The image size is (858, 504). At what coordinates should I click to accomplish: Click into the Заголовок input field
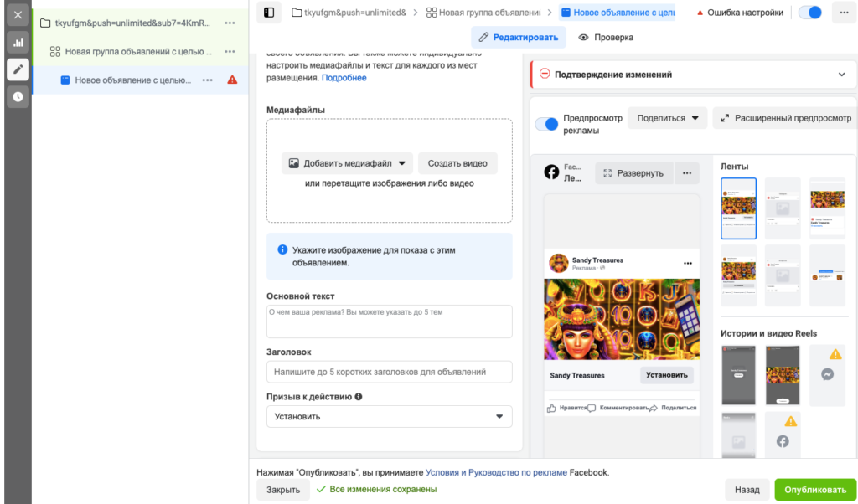click(389, 372)
